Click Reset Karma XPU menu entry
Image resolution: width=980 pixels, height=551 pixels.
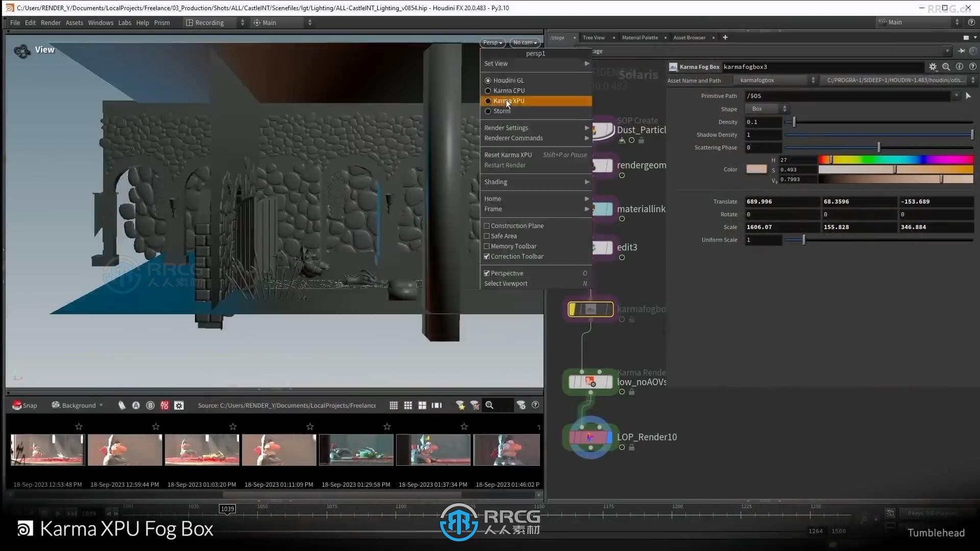tap(536, 155)
